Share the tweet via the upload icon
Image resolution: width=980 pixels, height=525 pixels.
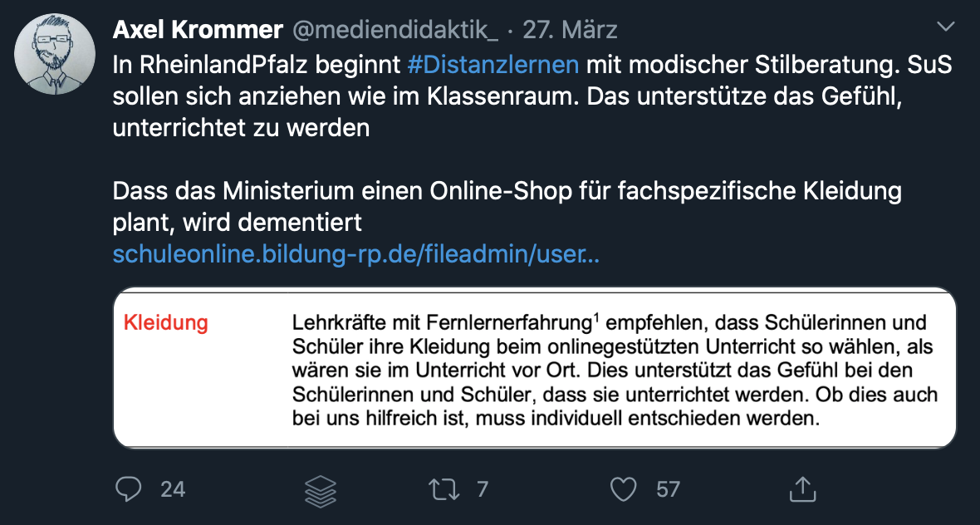(801, 489)
